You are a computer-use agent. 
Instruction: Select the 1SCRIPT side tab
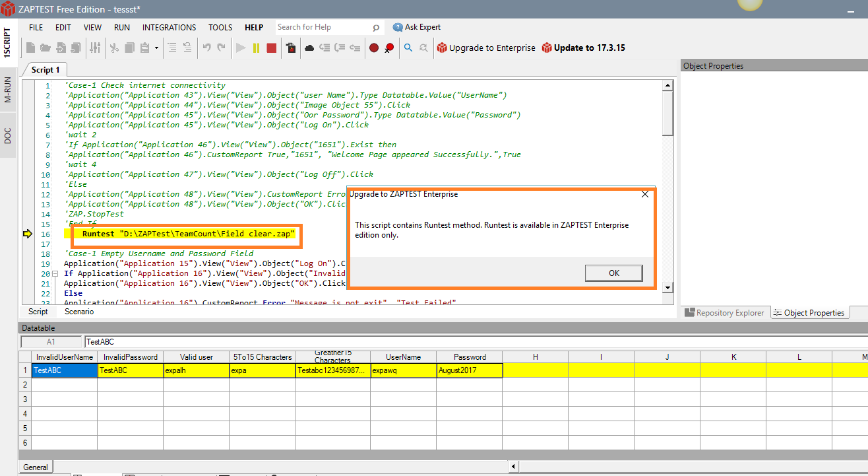(8, 43)
